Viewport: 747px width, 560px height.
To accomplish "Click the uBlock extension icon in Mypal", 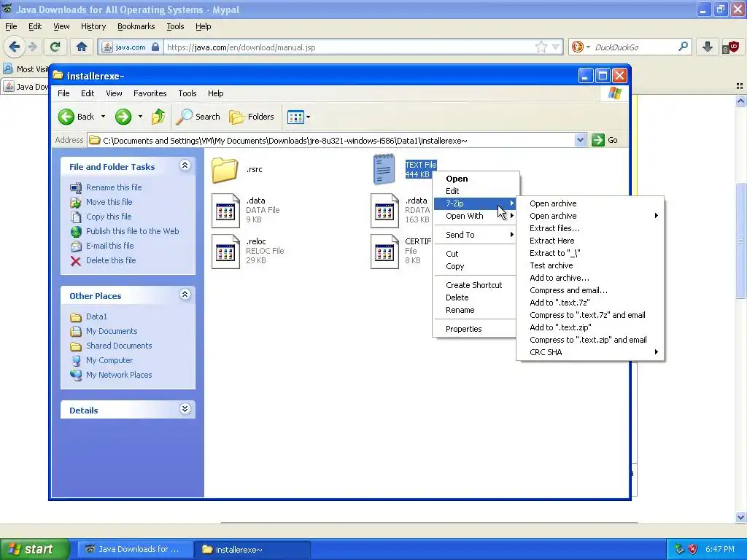I will [x=730, y=47].
